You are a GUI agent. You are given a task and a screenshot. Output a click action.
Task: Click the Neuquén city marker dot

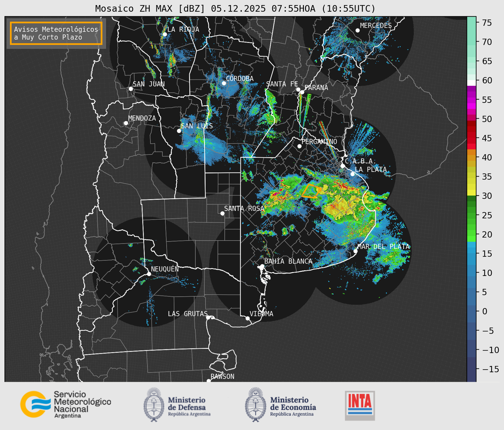pyautogui.click(x=149, y=274)
